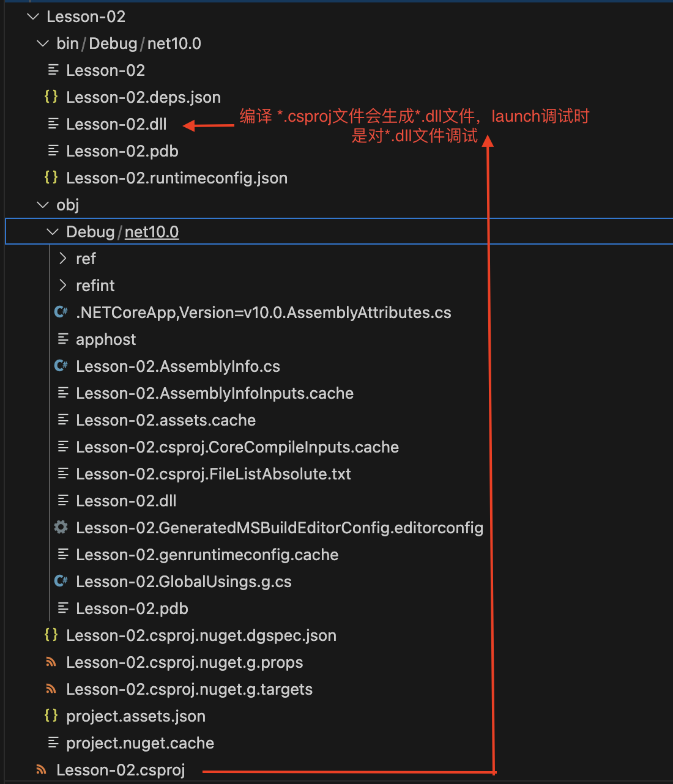Click the JSON braces icon for Lesson-02.deps.json
Viewport: 673px width, 784px height.
[51, 97]
